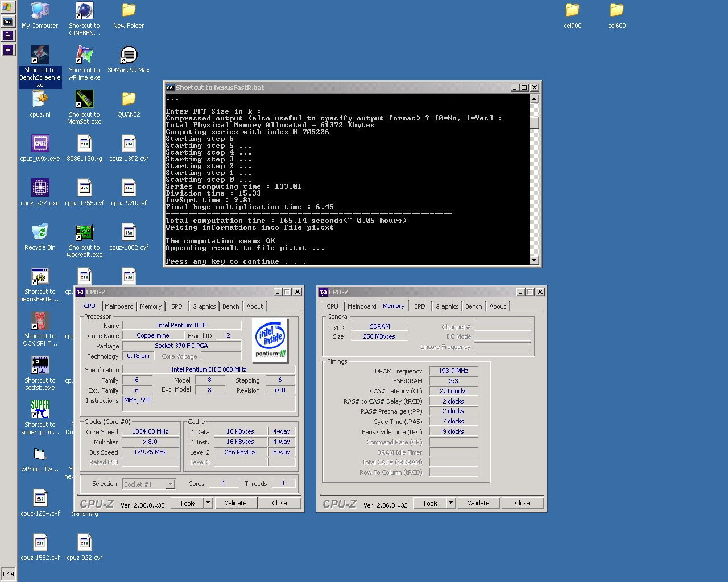The height and width of the screenshot is (582, 728).
Task: Select Shortcut to BenchScreen.exe icon
Action: (40, 67)
